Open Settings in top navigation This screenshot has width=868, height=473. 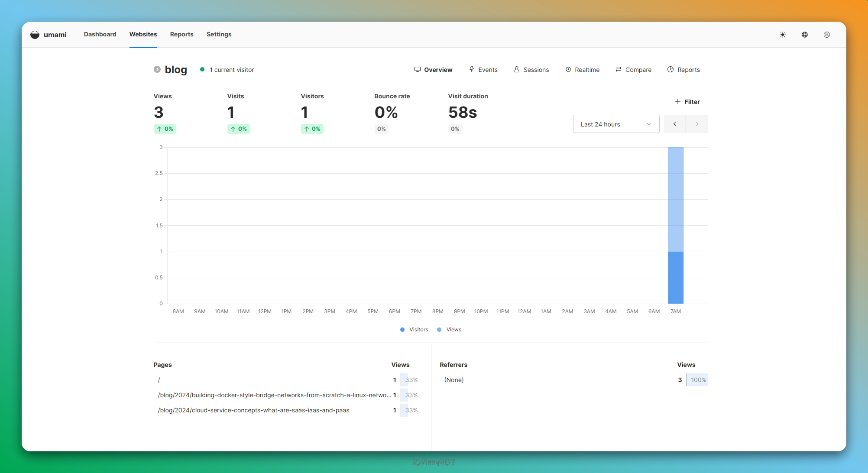pos(219,34)
